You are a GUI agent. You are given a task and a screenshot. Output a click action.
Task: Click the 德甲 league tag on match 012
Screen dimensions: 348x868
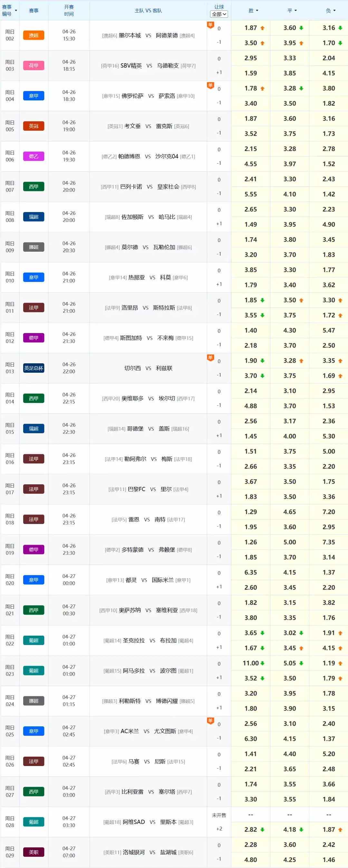[34, 338]
